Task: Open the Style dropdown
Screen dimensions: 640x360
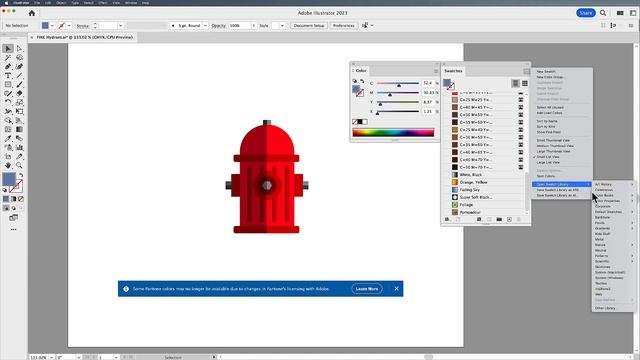Action: tap(282, 26)
